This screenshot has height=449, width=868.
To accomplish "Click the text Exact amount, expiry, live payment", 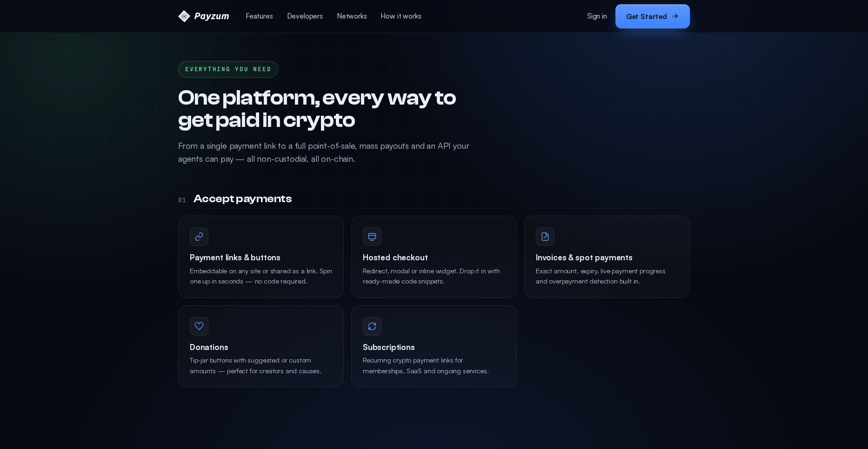I will click(x=601, y=276).
